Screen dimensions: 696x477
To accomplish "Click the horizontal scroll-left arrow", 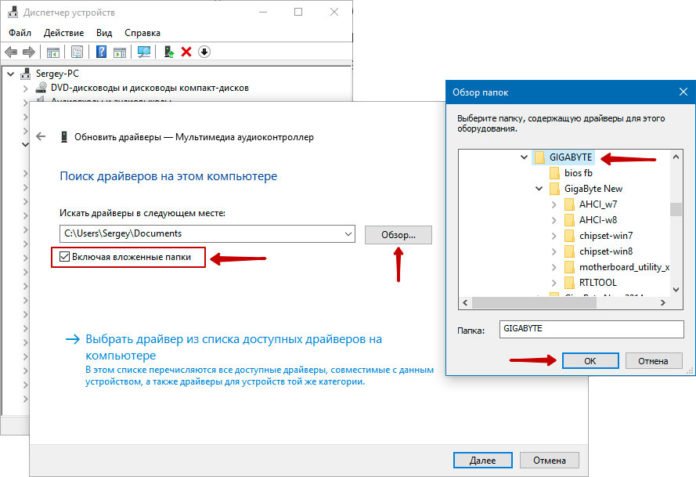I will [465, 303].
